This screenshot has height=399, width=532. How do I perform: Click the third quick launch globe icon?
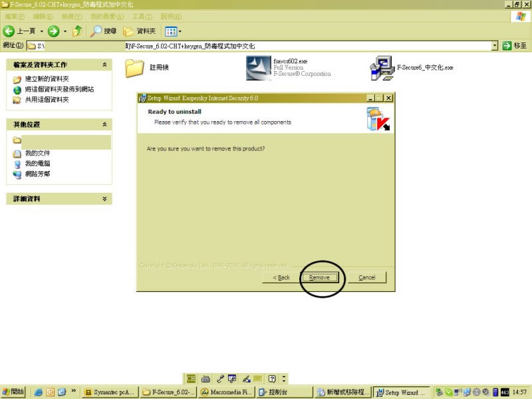(62, 392)
